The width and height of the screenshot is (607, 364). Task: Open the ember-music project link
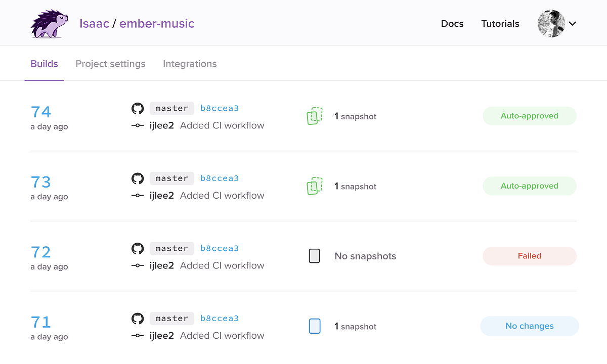pos(157,23)
